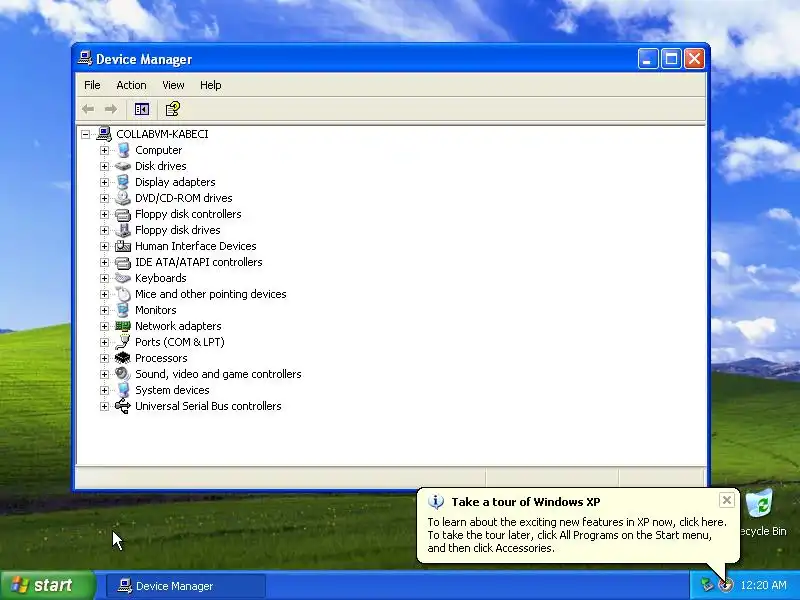800x600 pixels.
Task: Select Mice and other pointing devices label
Action: point(210,294)
